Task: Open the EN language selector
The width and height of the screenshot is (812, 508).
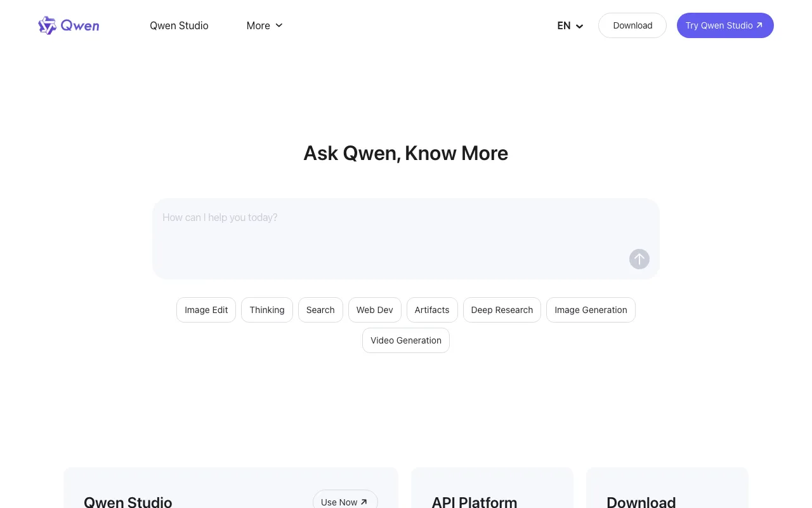Action: (x=570, y=25)
